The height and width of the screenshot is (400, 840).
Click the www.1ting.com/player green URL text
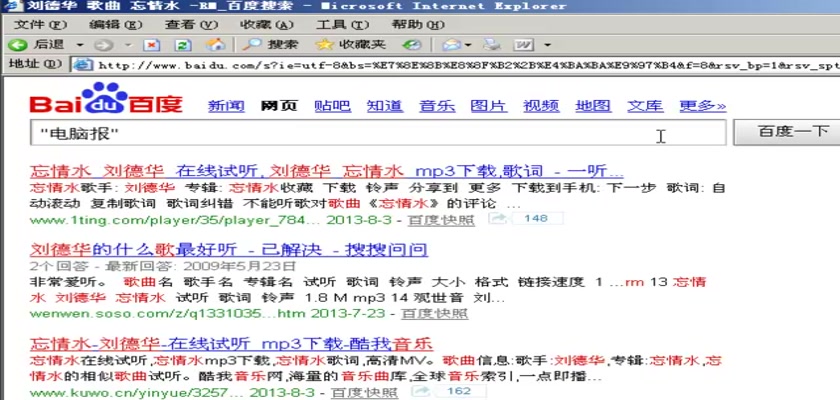(175, 220)
